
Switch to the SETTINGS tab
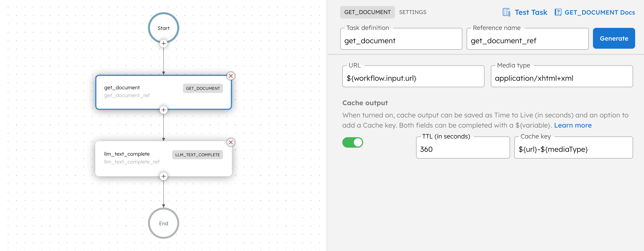pos(413,12)
